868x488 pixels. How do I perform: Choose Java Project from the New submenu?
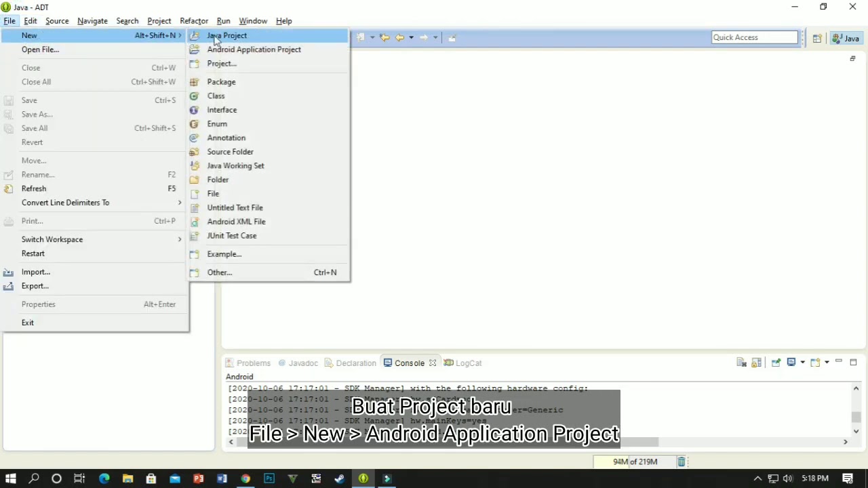[269, 35]
